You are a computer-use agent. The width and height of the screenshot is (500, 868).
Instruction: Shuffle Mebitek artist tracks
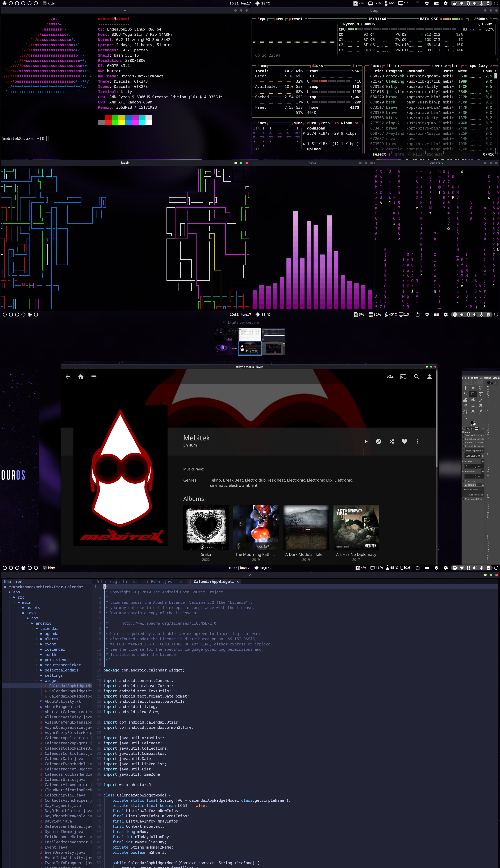click(391, 442)
